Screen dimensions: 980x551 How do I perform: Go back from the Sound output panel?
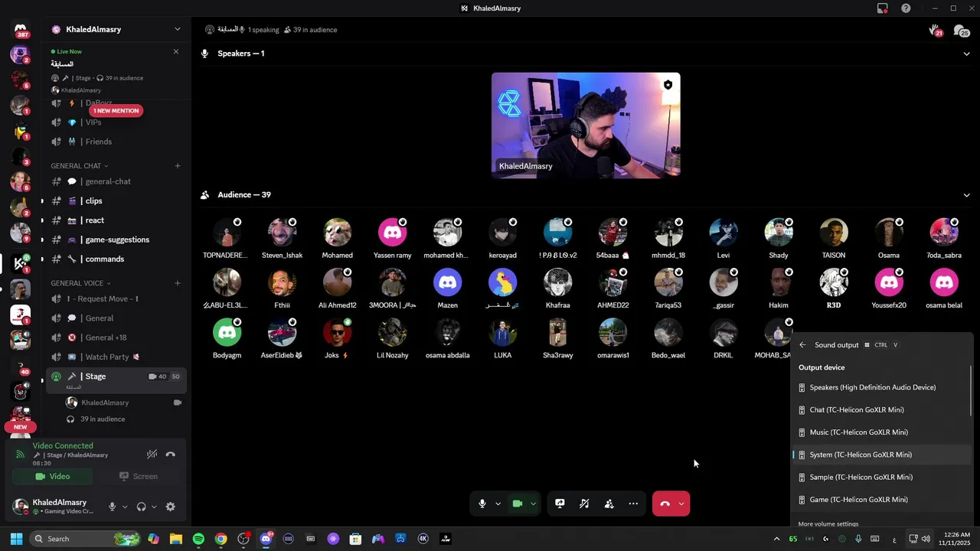coord(802,345)
